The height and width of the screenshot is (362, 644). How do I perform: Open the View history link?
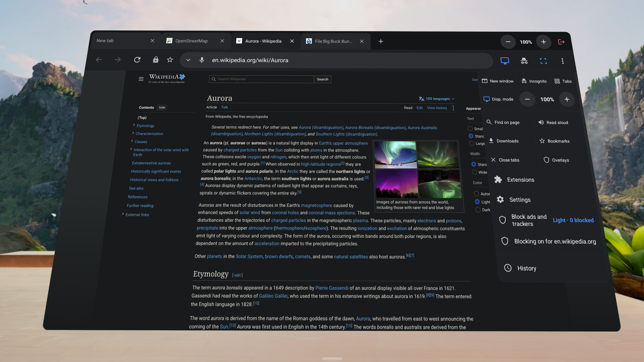tap(437, 108)
